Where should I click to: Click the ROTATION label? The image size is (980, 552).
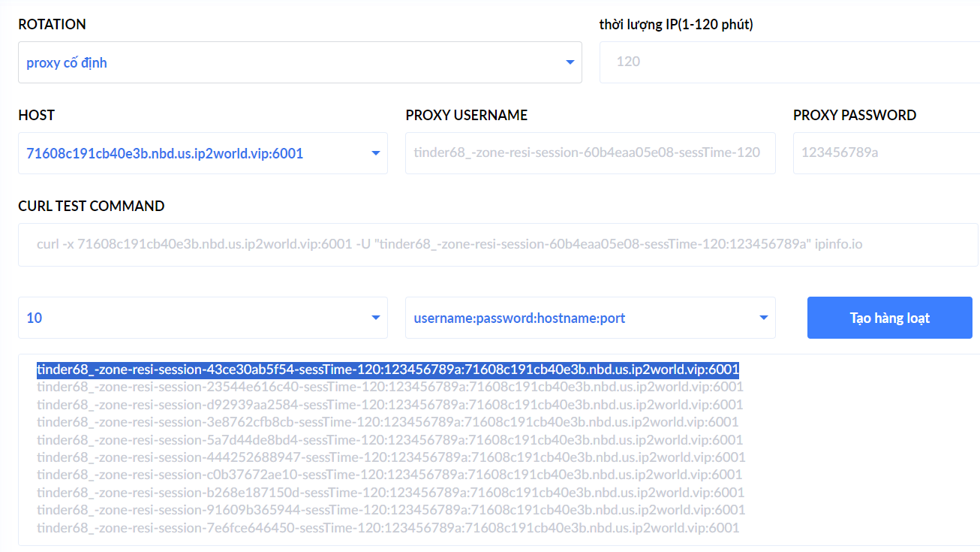point(52,24)
